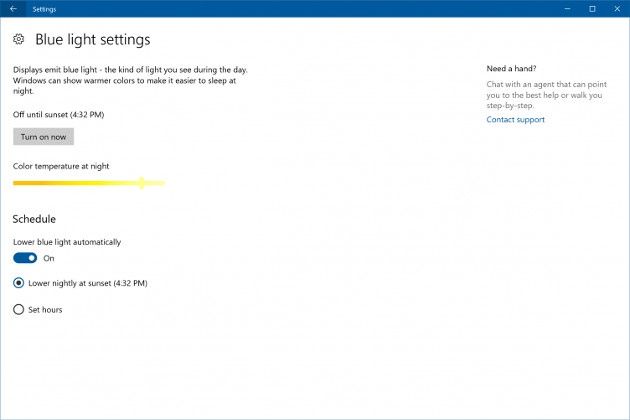Open the Contact support link

click(x=515, y=119)
